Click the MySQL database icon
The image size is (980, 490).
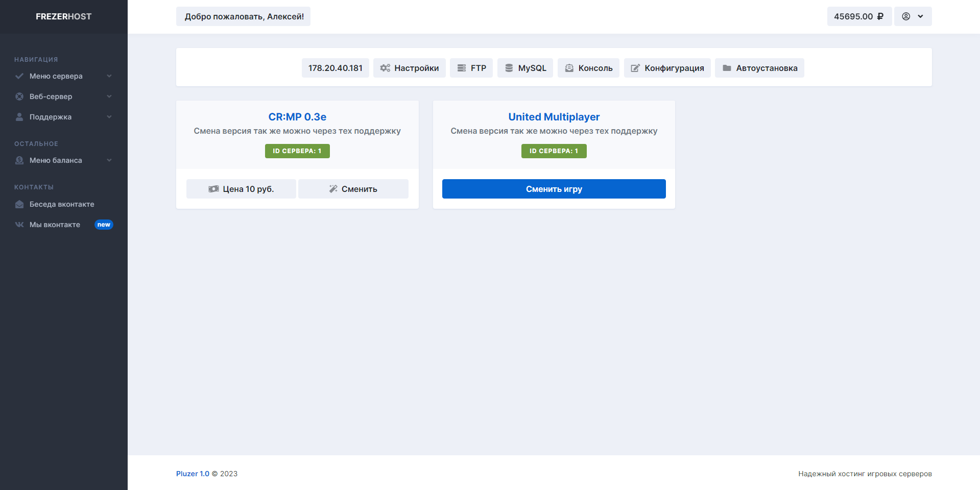[509, 68]
